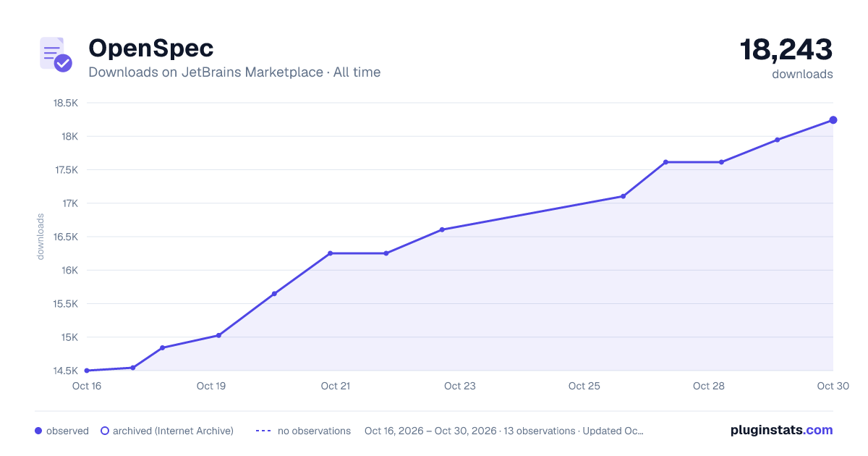This screenshot has width=868, height=456.
Task: Click the data point above Oct 21 label
Action: coord(330,253)
